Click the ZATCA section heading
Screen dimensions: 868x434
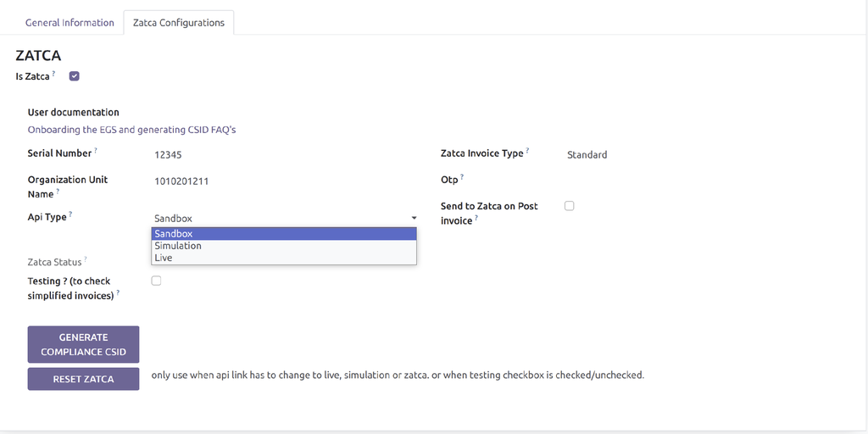coord(38,56)
